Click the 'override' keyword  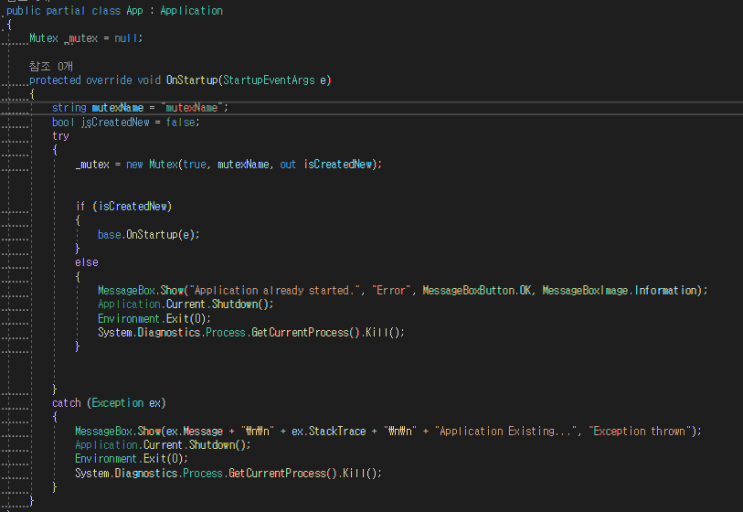tap(109, 80)
